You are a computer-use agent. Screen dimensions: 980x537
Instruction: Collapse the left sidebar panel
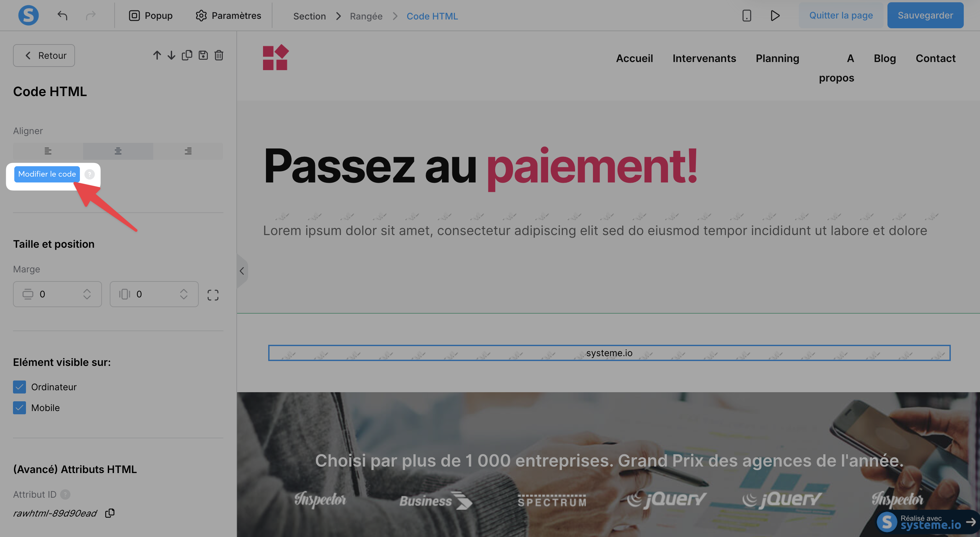coord(242,271)
